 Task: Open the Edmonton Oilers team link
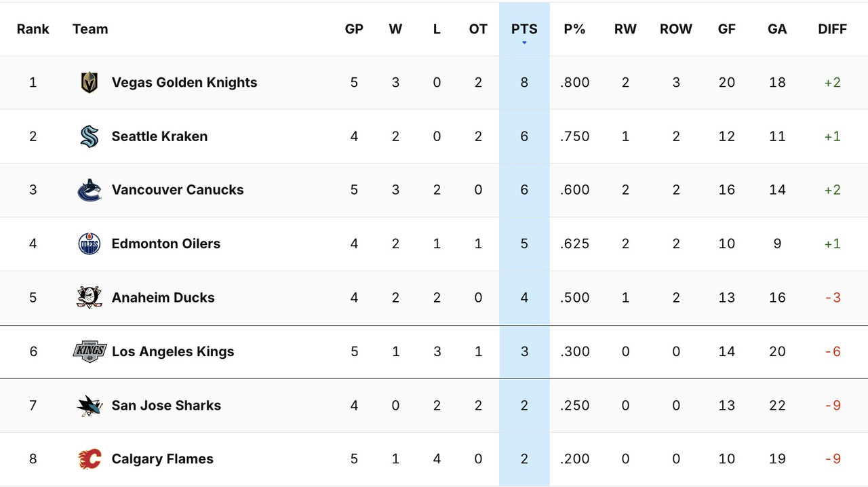165,243
